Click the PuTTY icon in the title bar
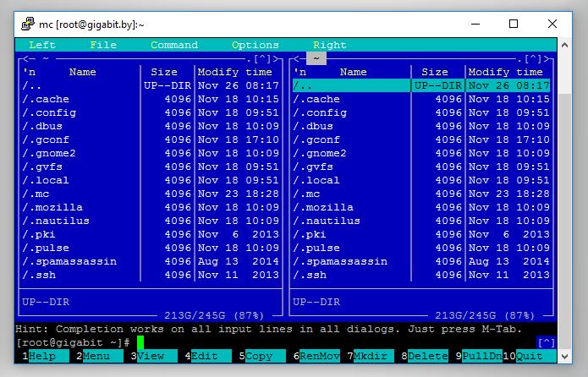Viewport: 588px width, 377px height. pyautogui.click(x=28, y=24)
